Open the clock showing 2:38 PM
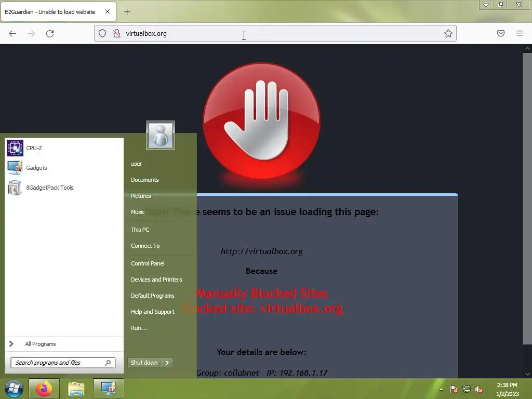The height and width of the screenshot is (399, 532). [507, 389]
